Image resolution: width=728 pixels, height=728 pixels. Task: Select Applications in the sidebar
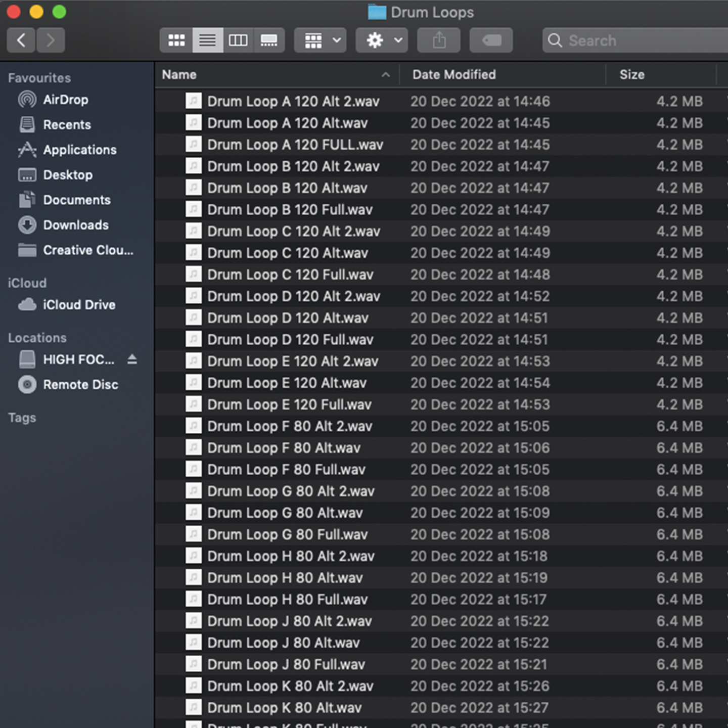click(x=80, y=150)
